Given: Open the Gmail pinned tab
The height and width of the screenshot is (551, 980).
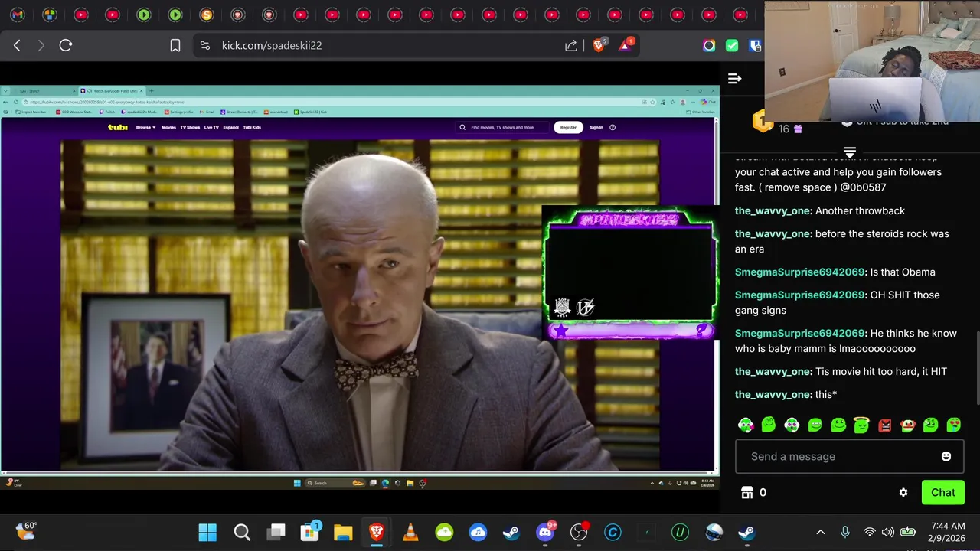Looking at the screenshot, I should pyautogui.click(x=18, y=15).
